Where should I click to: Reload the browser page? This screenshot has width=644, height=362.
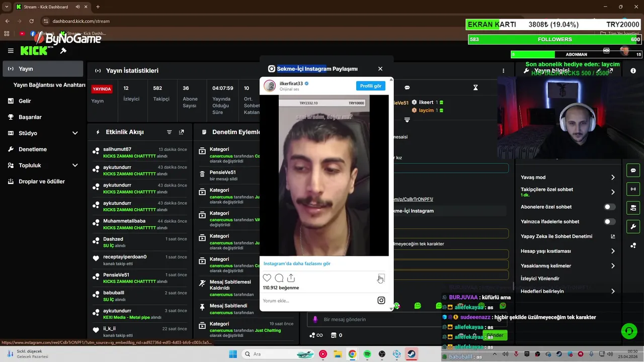point(31,21)
